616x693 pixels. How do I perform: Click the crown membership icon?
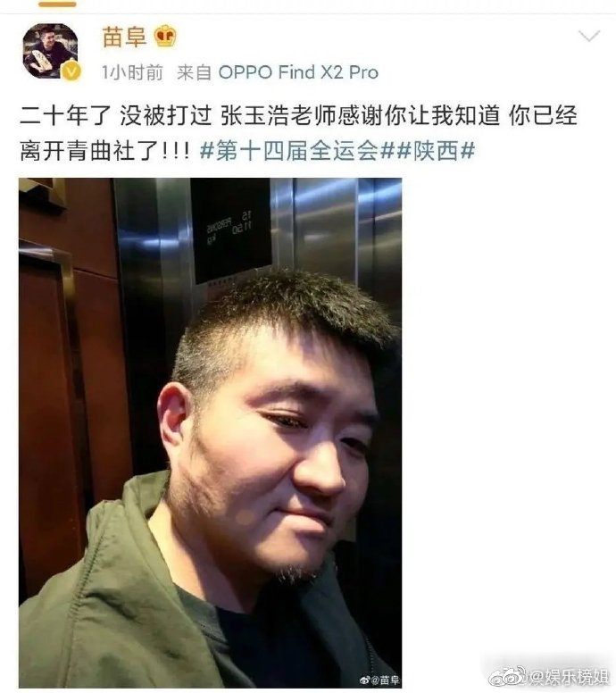[165, 37]
